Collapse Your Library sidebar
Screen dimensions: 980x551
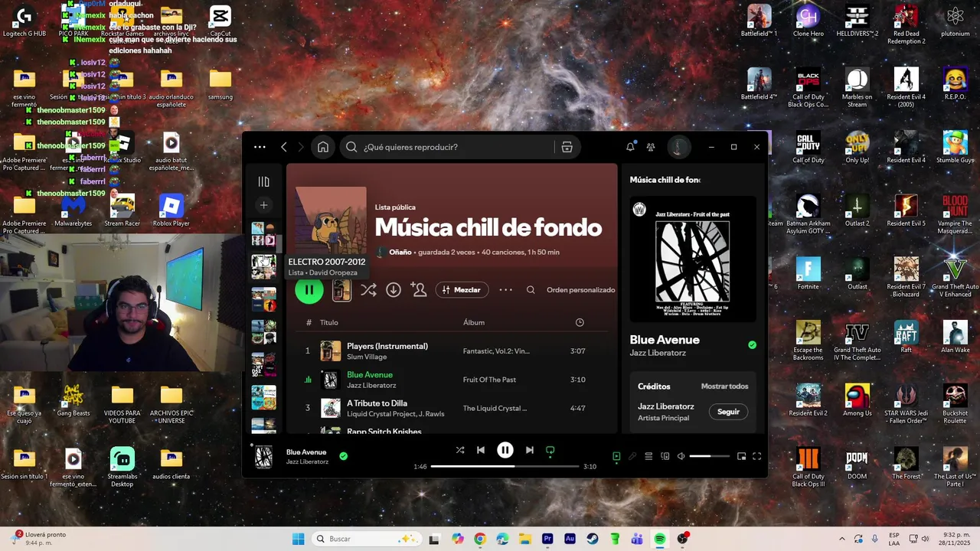pos(263,181)
